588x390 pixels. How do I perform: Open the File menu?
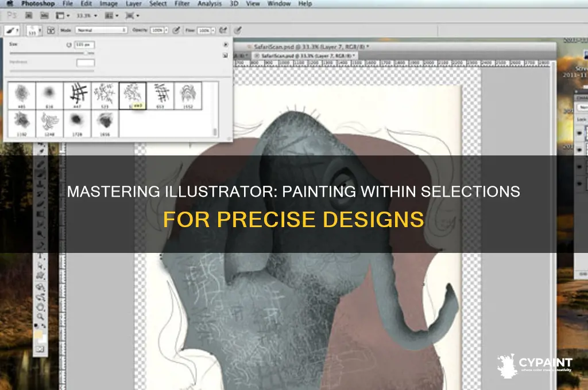tap(68, 3)
